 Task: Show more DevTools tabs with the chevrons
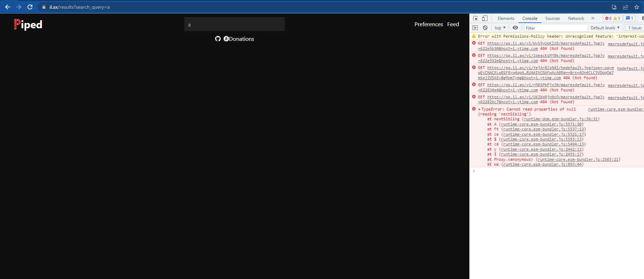tap(593, 18)
